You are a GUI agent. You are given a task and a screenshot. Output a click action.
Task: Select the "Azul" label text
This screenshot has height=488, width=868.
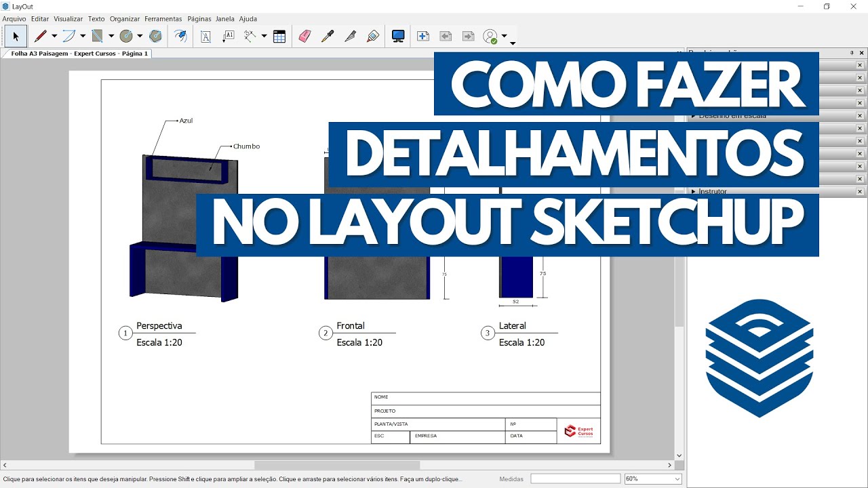tap(186, 121)
